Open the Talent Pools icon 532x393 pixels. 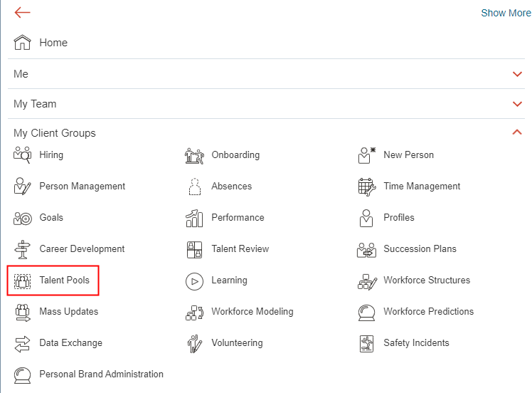click(22, 281)
